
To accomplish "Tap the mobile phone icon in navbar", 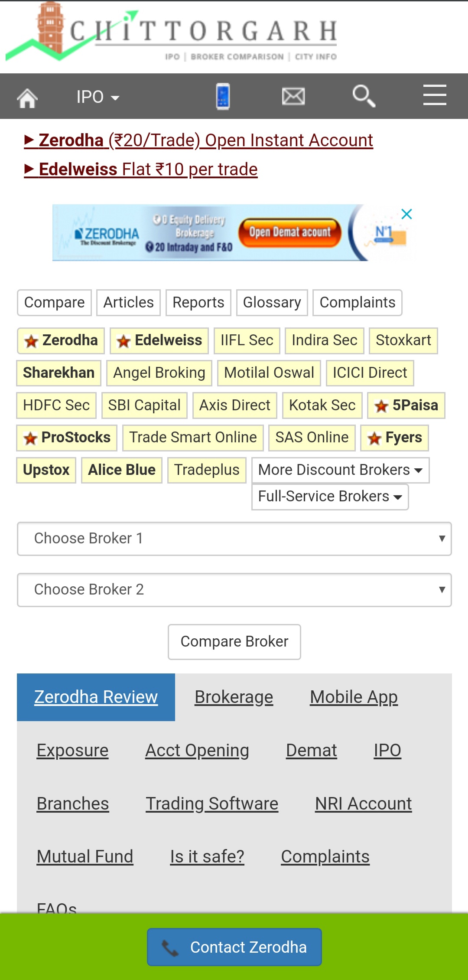I will pos(223,96).
